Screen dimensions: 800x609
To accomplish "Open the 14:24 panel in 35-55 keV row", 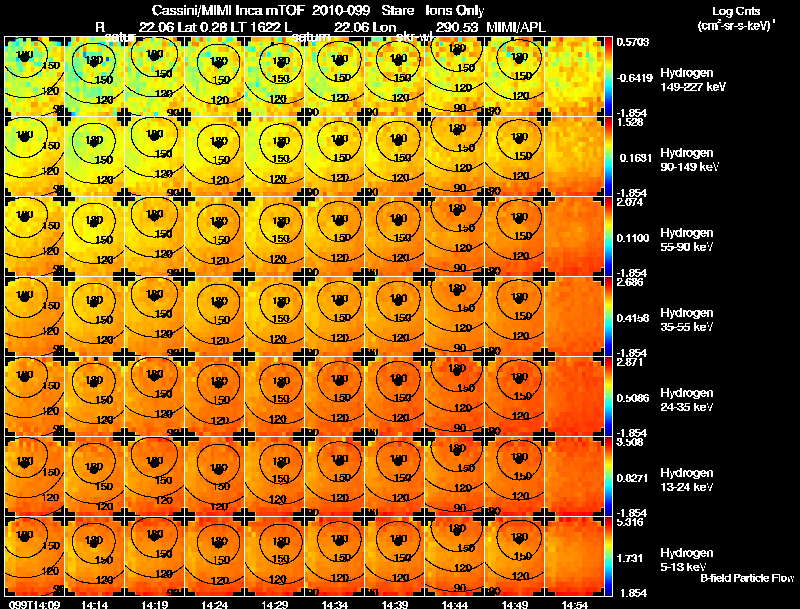I will (214, 316).
